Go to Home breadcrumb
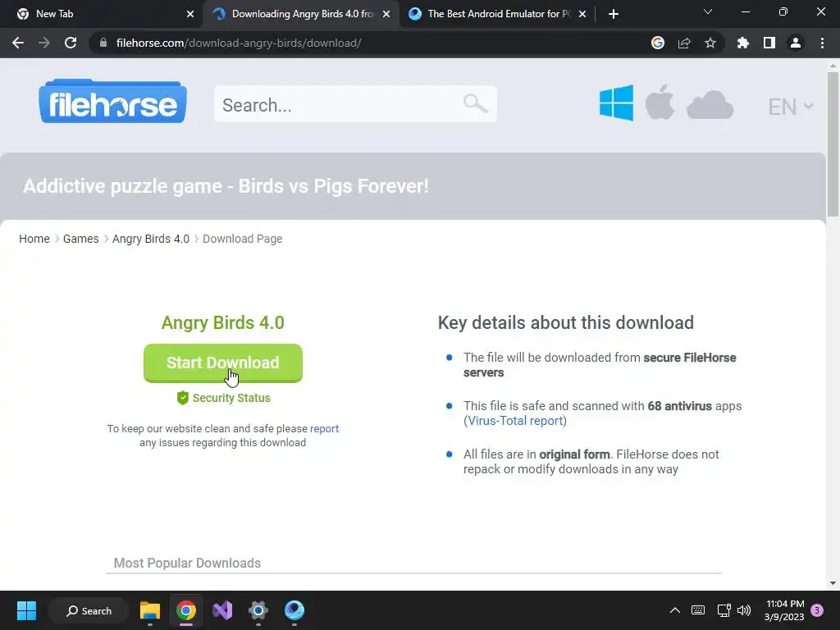 click(34, 239)
